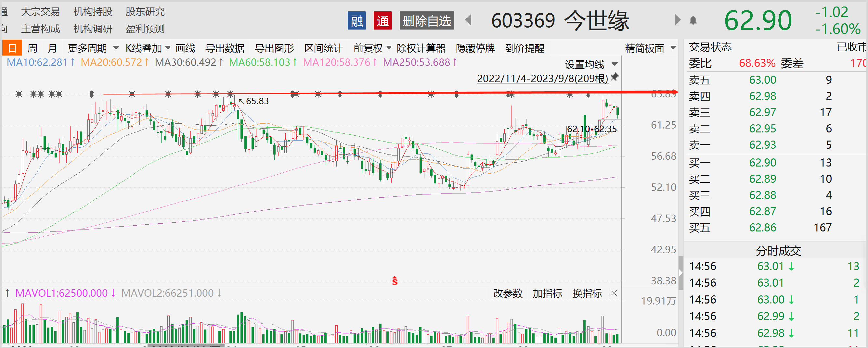Click the side panel collapse handle arrow
Image resolution: width=868 pixels, height=348 pixels.
click(x=680, y=273)
